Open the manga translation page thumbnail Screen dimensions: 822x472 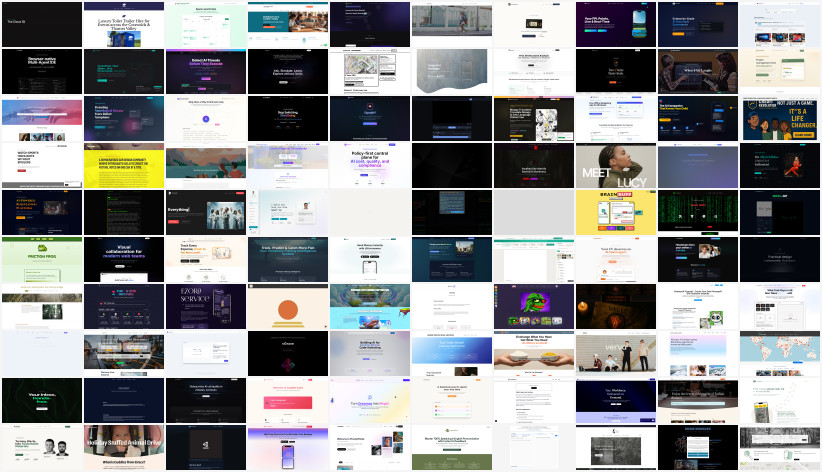(534, 119)
